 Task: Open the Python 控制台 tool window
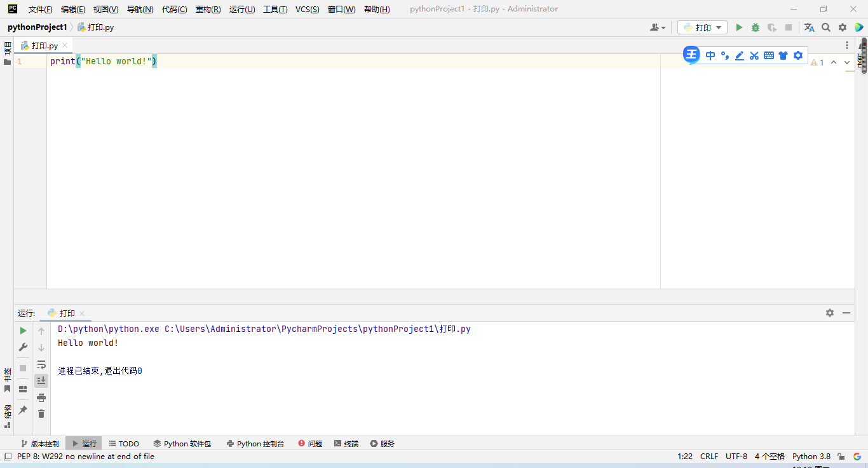[255, 444]
